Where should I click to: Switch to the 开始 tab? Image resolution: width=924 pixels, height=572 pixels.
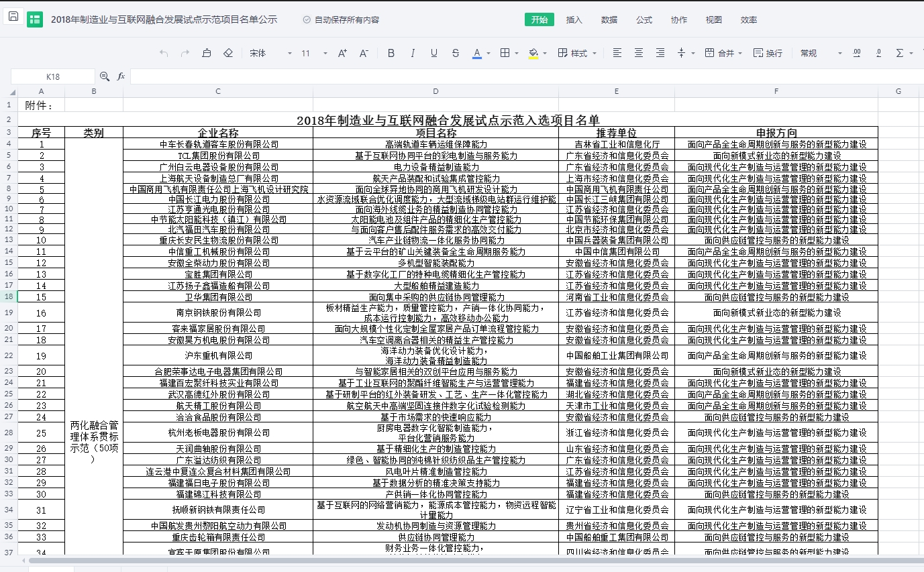540,20
